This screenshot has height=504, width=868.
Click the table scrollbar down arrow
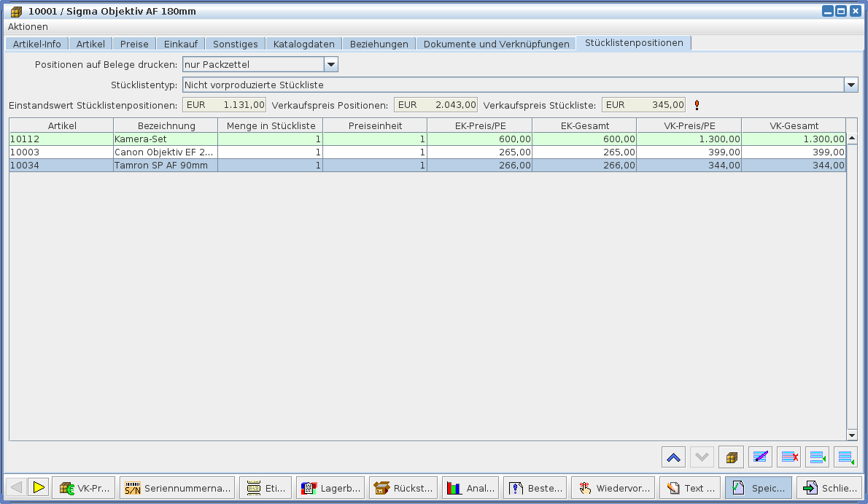pyautogui.click(x=851, y=435)
